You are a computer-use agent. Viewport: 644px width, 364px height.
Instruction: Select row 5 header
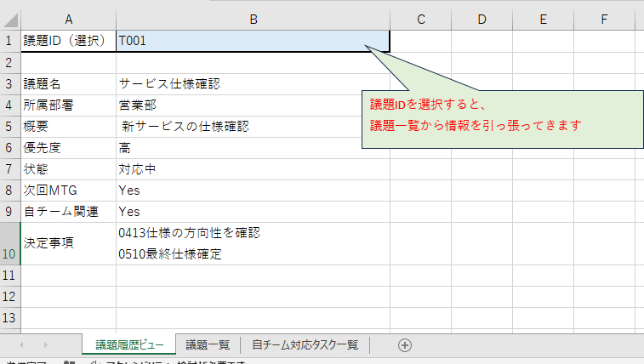(x=10, y=127)
